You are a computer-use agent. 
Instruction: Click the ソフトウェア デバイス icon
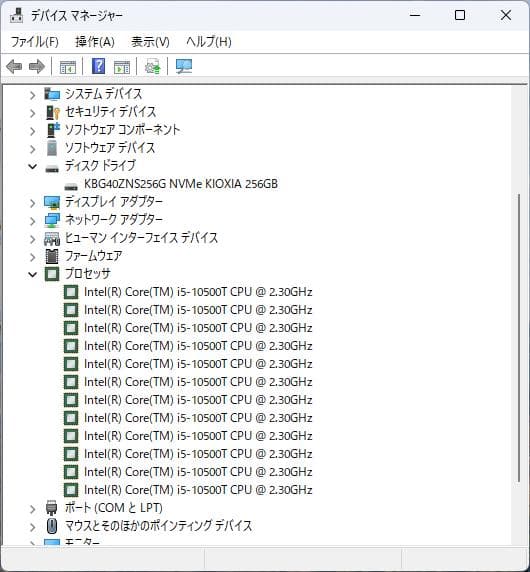[52, 148]
